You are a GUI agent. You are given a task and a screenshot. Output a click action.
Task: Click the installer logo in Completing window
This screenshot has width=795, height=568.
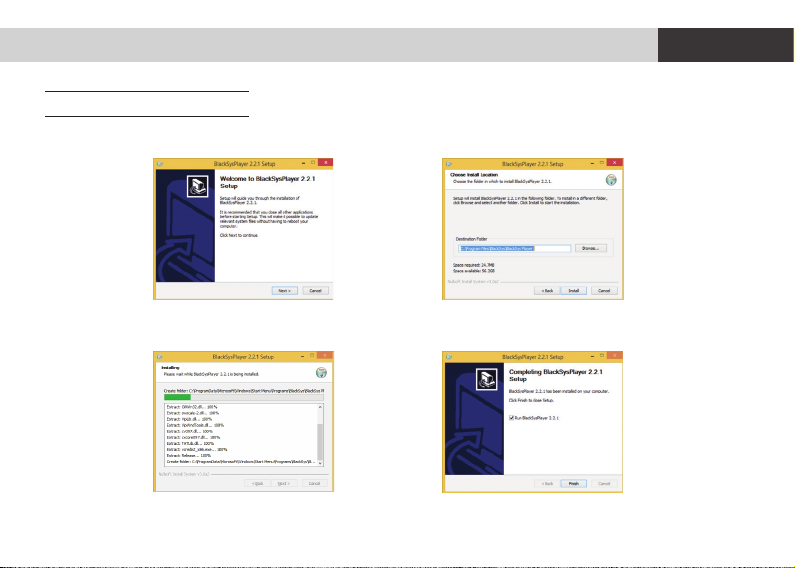(x=486, y=379)
